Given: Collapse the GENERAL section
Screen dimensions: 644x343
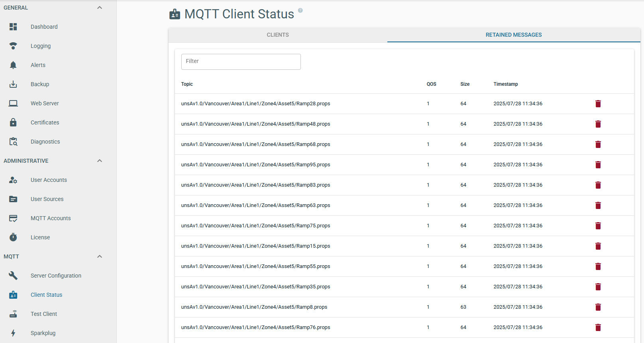Looking at the screenshot, I should point(100,8).
